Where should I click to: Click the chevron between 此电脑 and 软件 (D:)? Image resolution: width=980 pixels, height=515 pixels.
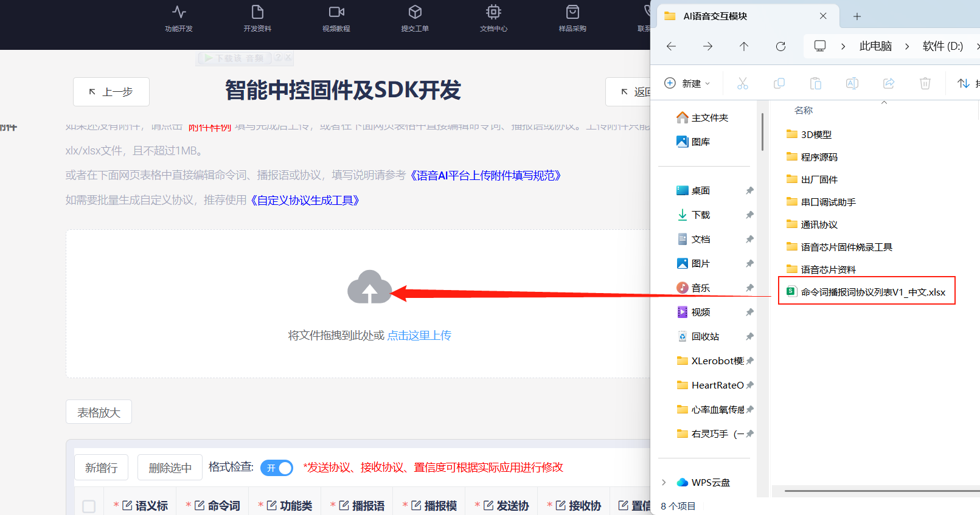907,46
